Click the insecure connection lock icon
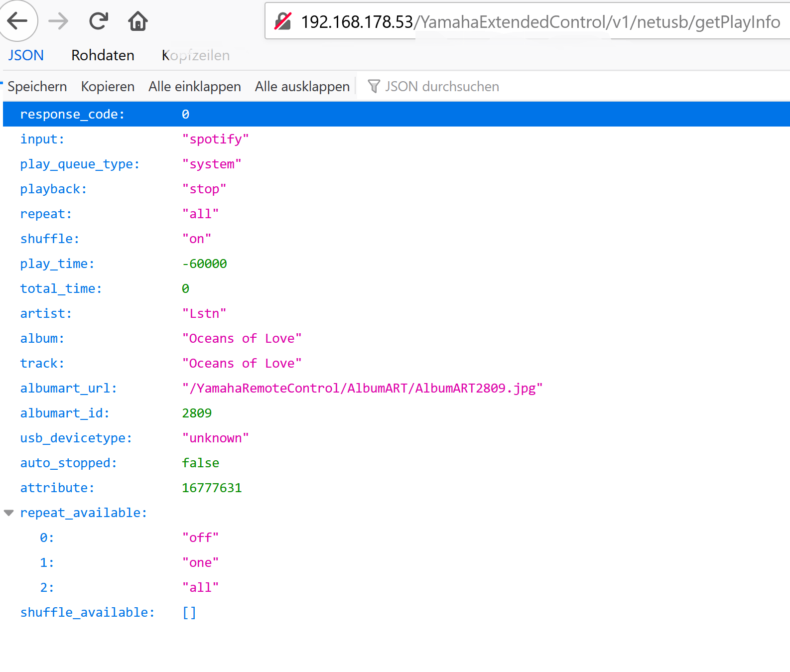The width and height of the screenshot is (790, 672). [x=283, y=21]
